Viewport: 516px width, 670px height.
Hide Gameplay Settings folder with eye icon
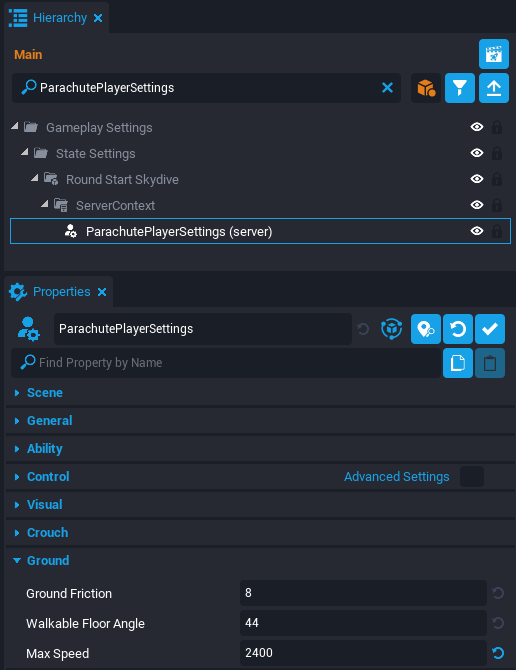pyautogui.click(x=477, y=127)
